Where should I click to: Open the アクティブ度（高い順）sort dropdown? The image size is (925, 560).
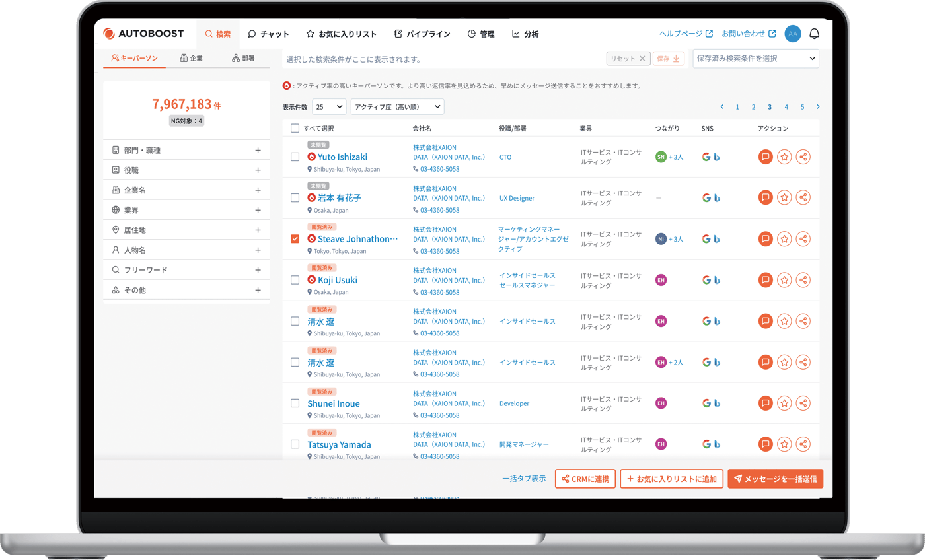(x=398, y=106)
